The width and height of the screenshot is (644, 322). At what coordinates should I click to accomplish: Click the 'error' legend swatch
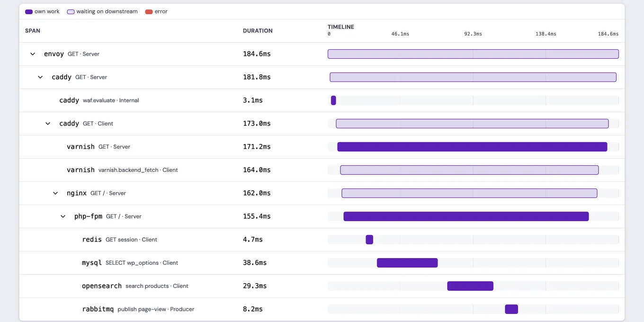[149, 11]
